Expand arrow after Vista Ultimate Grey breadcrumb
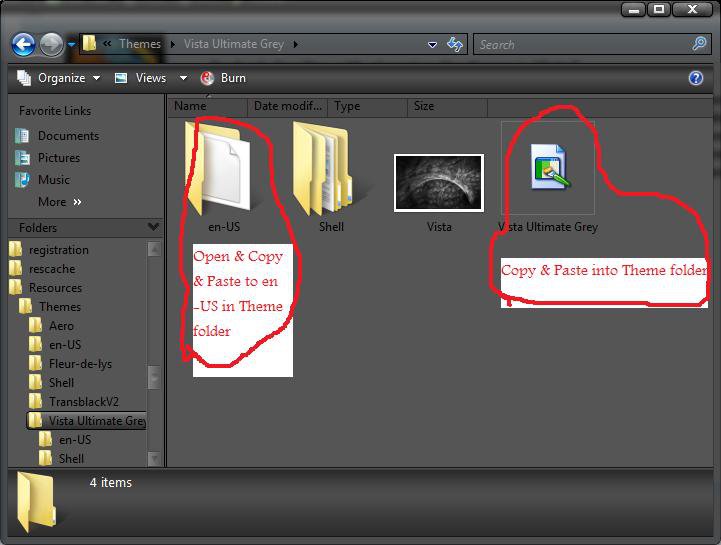The height and width of the screenshot is (545, 721). click(295, 44)
